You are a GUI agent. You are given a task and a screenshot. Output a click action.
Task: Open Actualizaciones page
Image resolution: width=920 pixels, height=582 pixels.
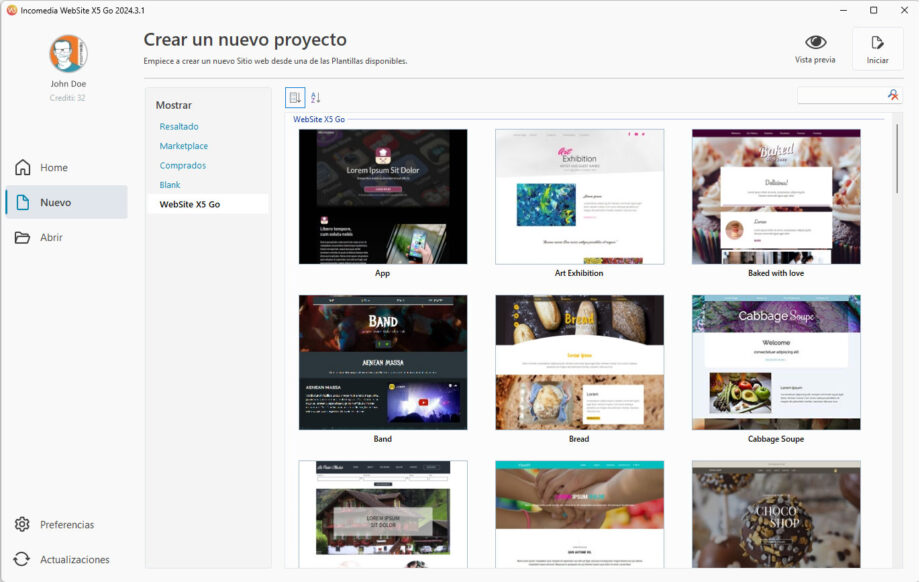(x=66, y=559)
